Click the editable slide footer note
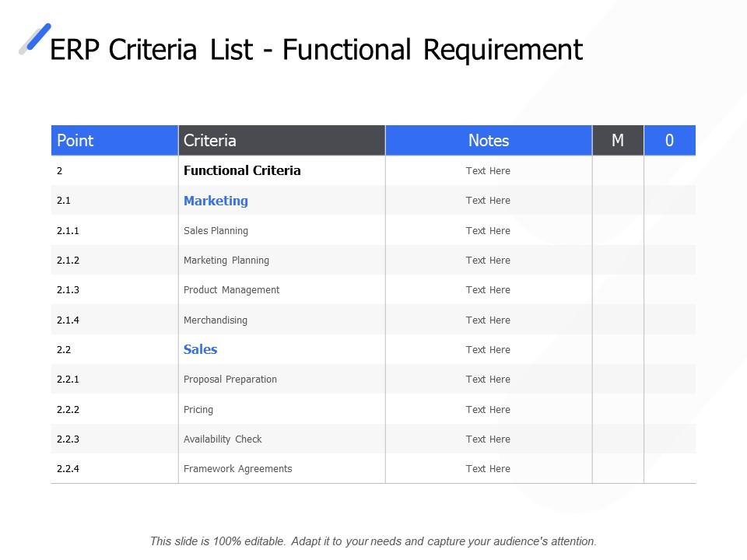The image size is (747, 560). [x=373, y=541]
